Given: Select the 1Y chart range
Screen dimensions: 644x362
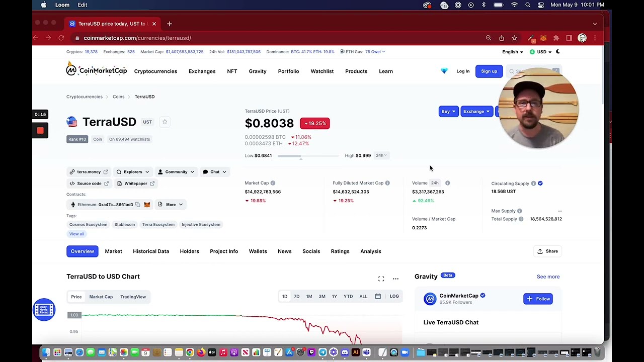Looking at the screenshot, I should pyautogui.click(x=334, y=296).
